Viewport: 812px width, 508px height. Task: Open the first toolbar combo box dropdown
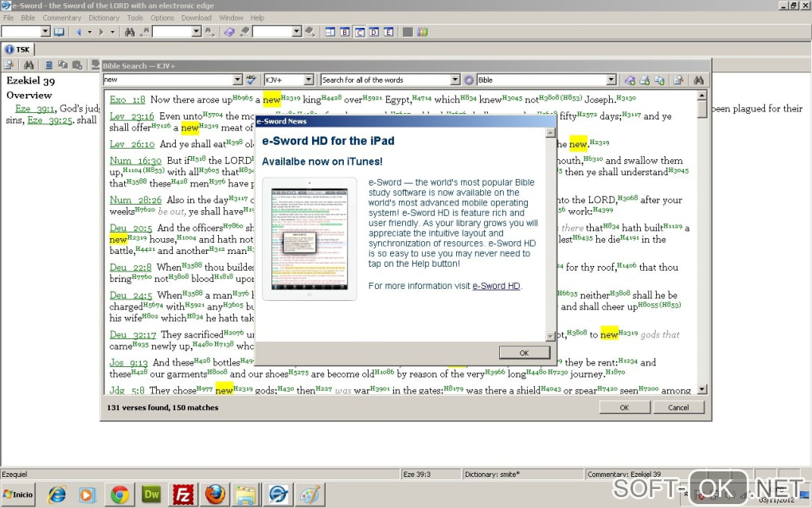(45, 32)
